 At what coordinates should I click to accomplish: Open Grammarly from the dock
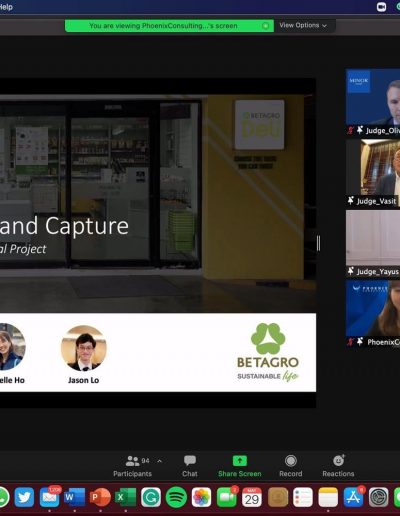click(151, 497)
